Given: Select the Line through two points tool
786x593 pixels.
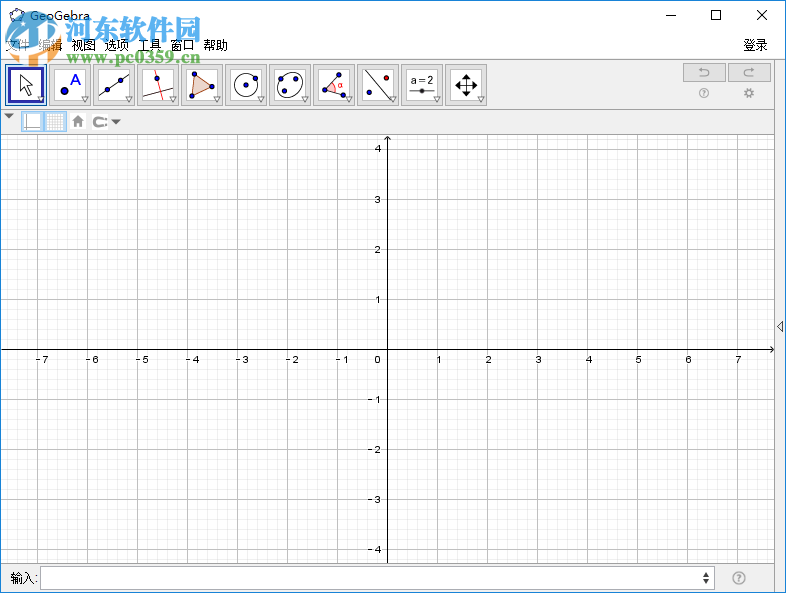Looking at the screenshot, I should 114,85.
